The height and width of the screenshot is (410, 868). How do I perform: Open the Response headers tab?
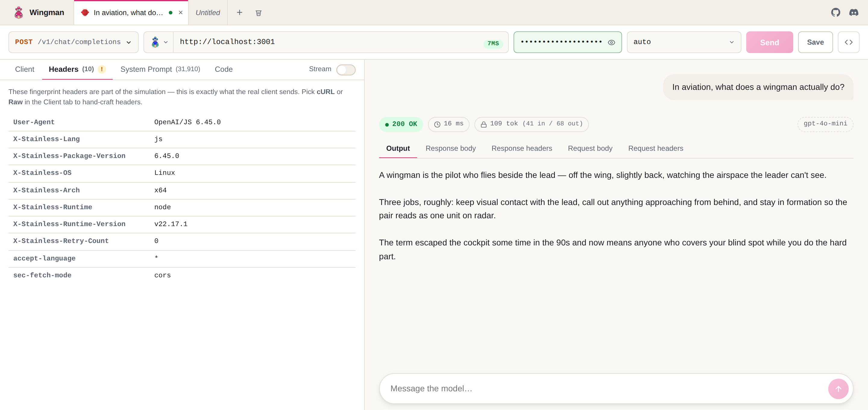pyautogui.click(x=522, y=148)
